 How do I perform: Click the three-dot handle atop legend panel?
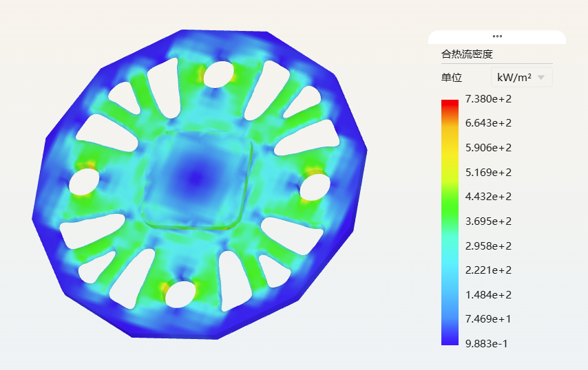coord(497,36)
